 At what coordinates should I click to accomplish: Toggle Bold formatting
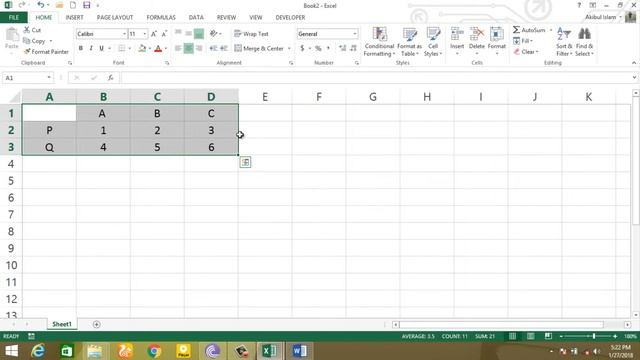pos(81,48)
